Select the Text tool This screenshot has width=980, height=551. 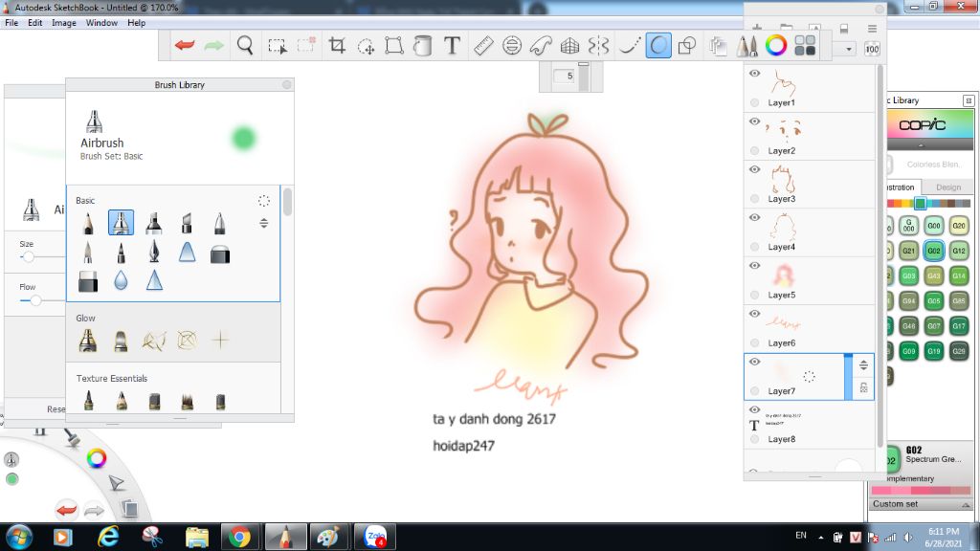(x=452, y=46)
